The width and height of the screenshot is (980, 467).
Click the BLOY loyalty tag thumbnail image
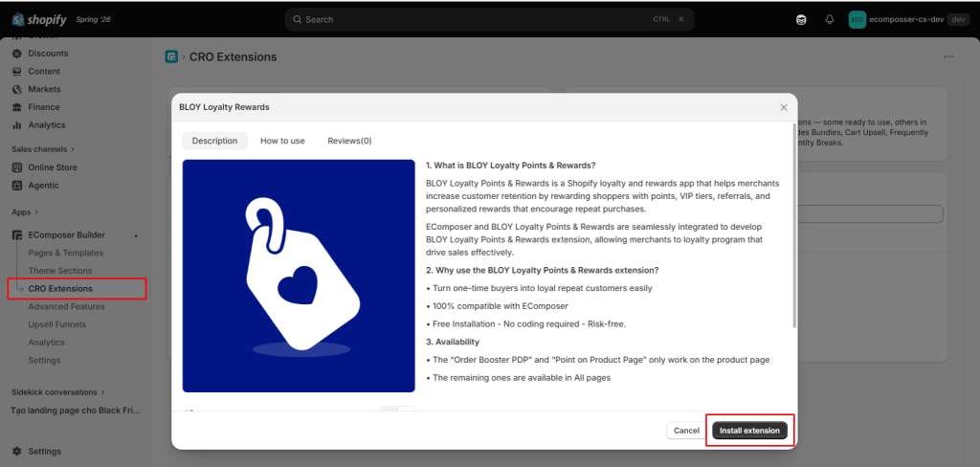pyautogui.click(x=299, y=276)
